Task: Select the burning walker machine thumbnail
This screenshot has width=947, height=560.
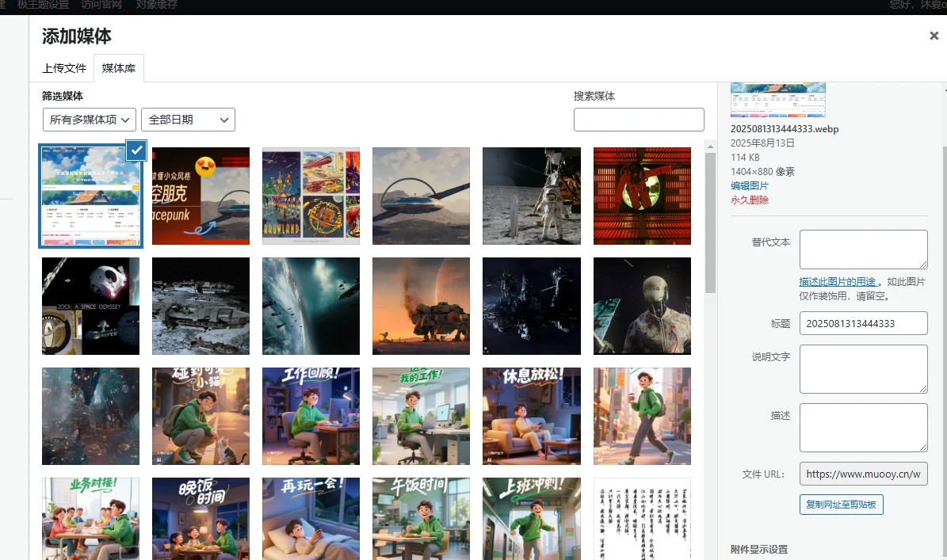Action: click(421, 306)
